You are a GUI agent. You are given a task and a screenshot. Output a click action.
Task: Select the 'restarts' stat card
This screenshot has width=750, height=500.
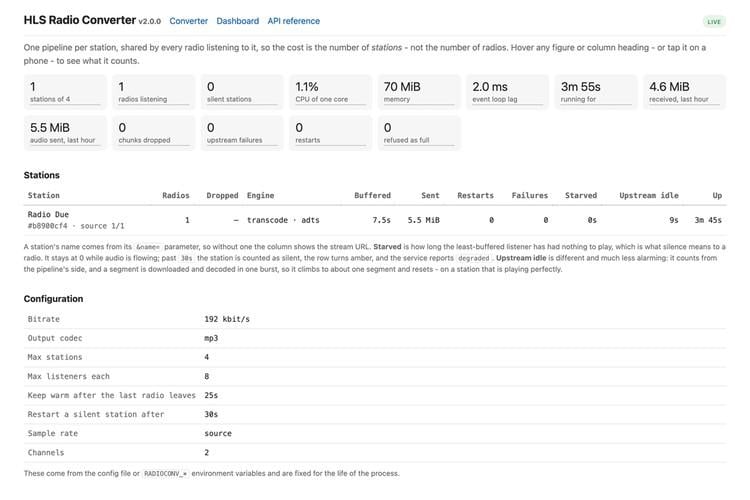click(x=331, y=133)
